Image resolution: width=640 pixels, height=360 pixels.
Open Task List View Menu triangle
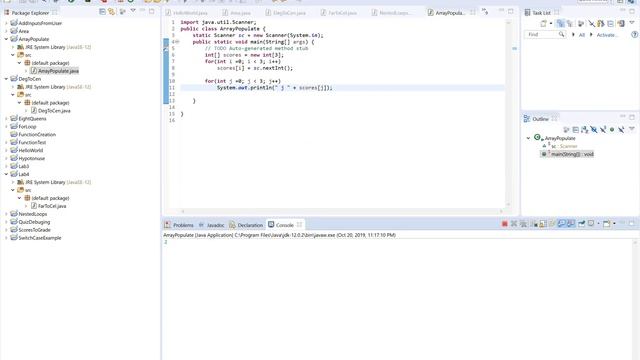pos(632,23)
